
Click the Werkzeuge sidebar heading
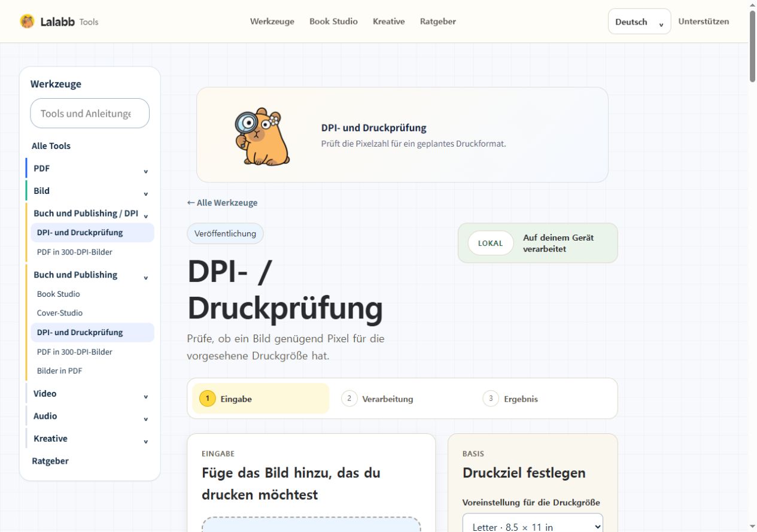(56, 84)
